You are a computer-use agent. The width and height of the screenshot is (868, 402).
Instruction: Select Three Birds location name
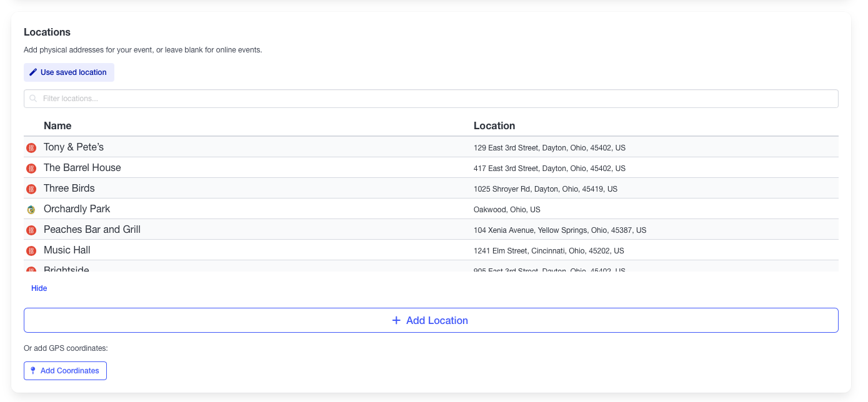tap(69, 189)
